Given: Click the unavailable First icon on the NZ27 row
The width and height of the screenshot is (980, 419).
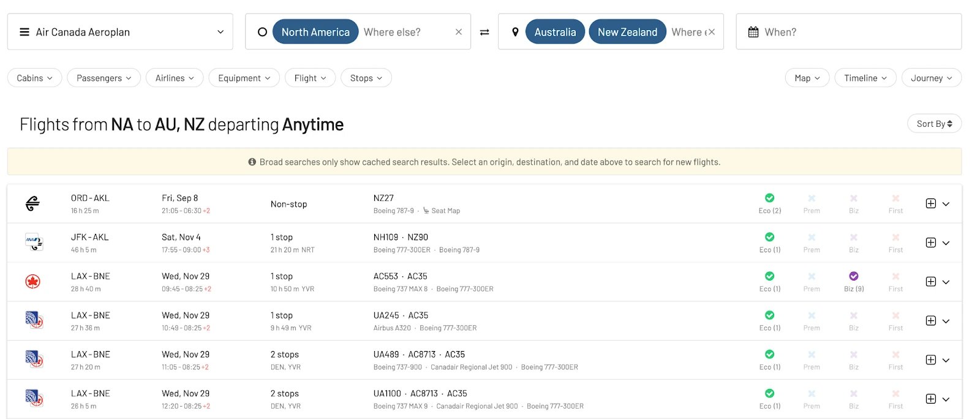Looking at the screenshot, I should [895, 198].
